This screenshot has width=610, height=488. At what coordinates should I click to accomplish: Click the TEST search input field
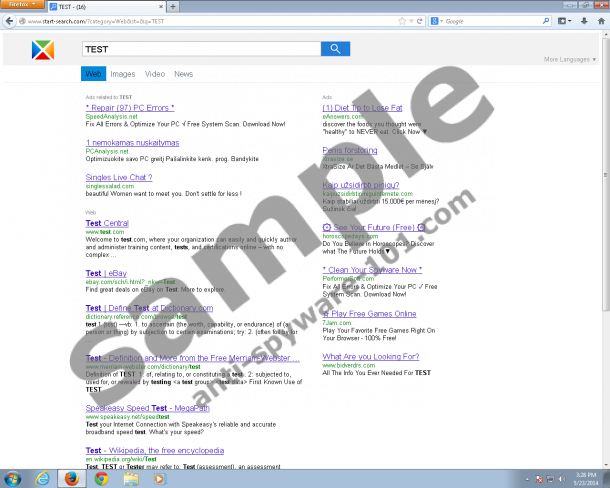200,49
